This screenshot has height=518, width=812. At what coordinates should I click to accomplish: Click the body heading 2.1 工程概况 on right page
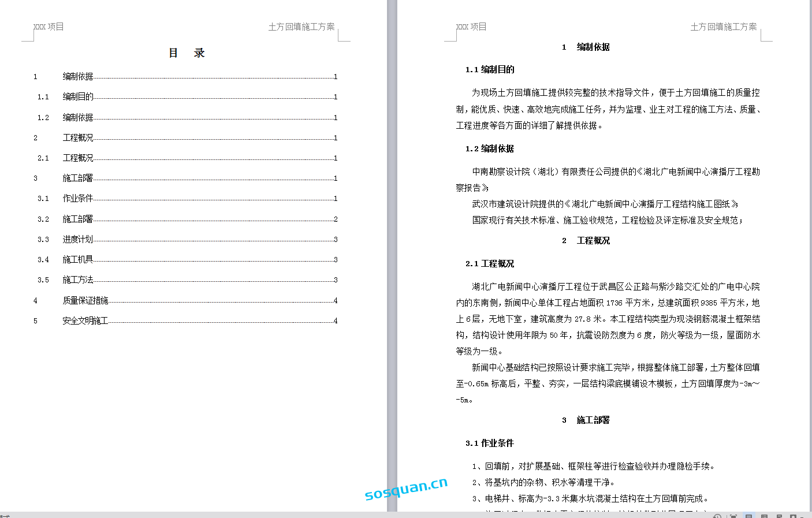pos(490,264)
